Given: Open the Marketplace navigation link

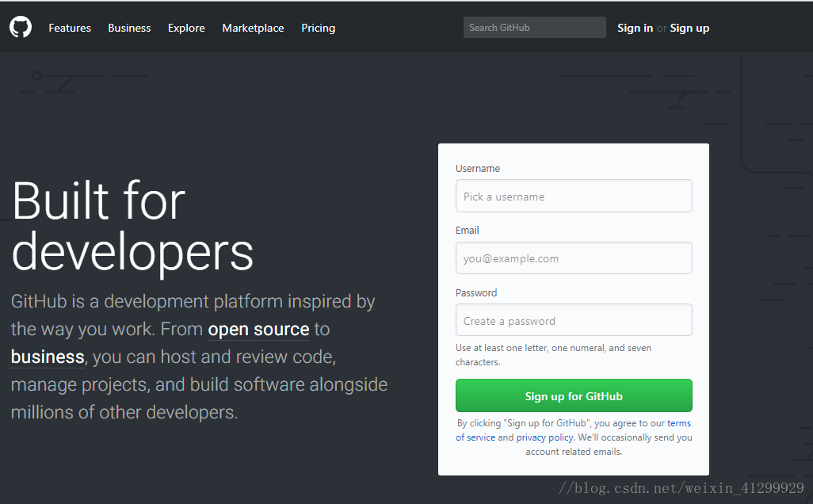Looking at the screenshot, I should [253, 28].
